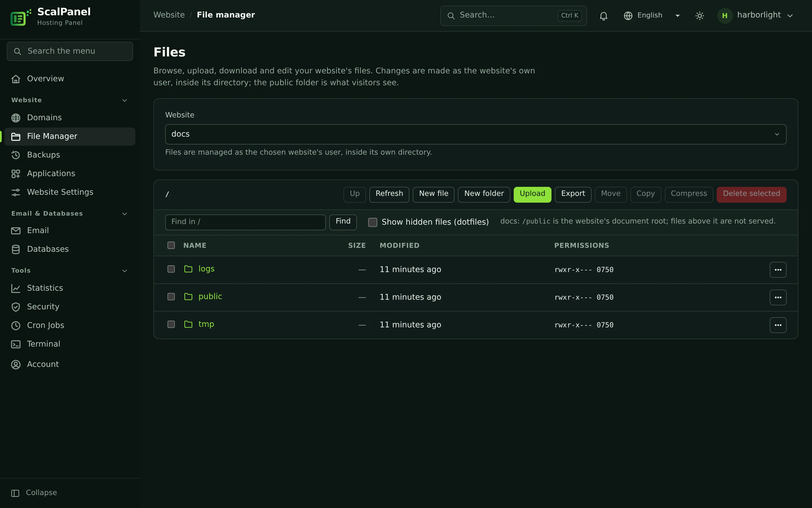Click the Account user icon
Screen dimensions: 812x508
click(x=16, y=365)
